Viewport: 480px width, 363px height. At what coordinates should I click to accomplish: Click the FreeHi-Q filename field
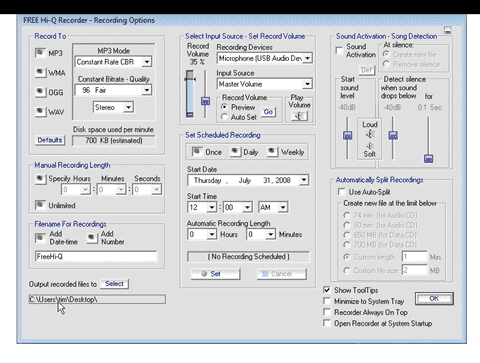click(x=96, y=256)
